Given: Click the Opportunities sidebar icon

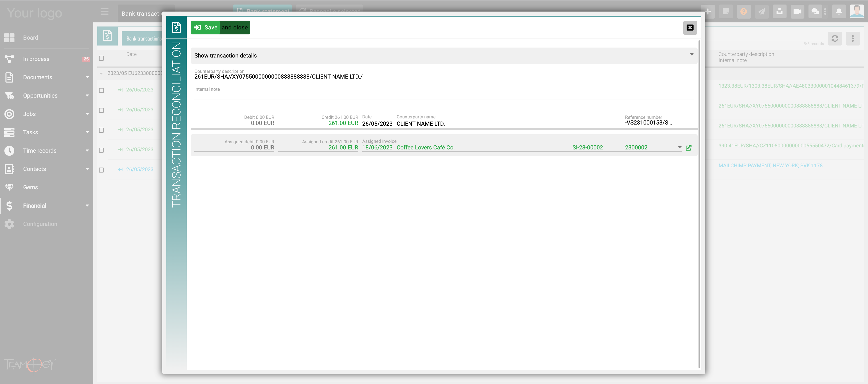Looking at the screenshot, I should coord(10,96).
